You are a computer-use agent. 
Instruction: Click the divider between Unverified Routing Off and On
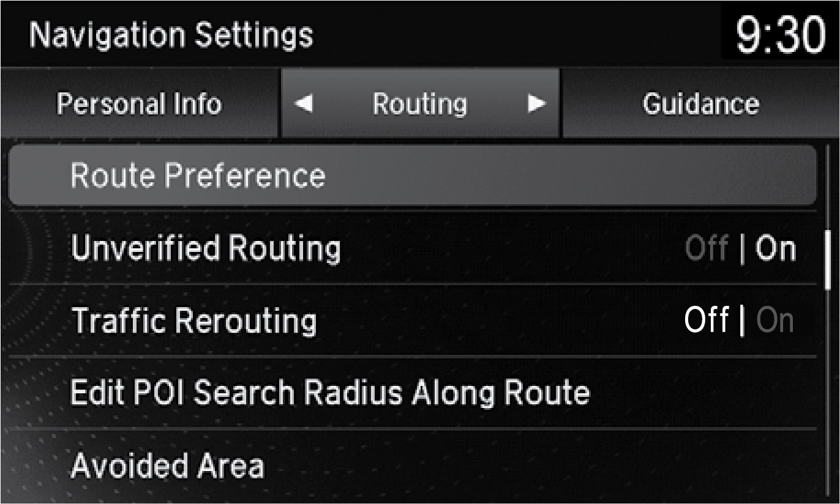point(742,250)
